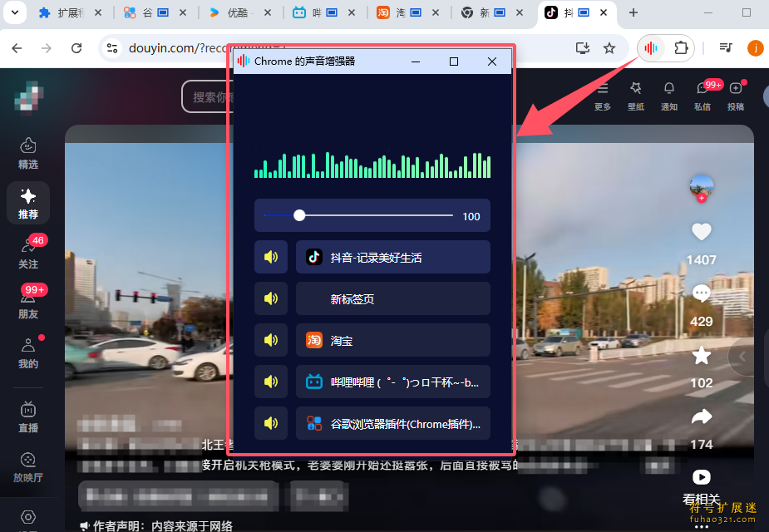The image size is (769, 532).
Task: Open 放映厅 in Douyin sidebar
Action: tap(28, 467)
